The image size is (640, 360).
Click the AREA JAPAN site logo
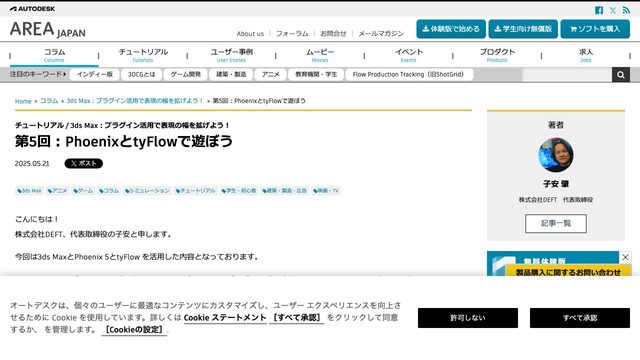point(48,29)
